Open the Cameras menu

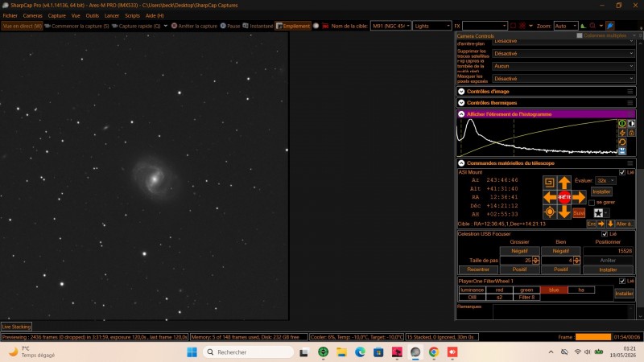point(32,15)
